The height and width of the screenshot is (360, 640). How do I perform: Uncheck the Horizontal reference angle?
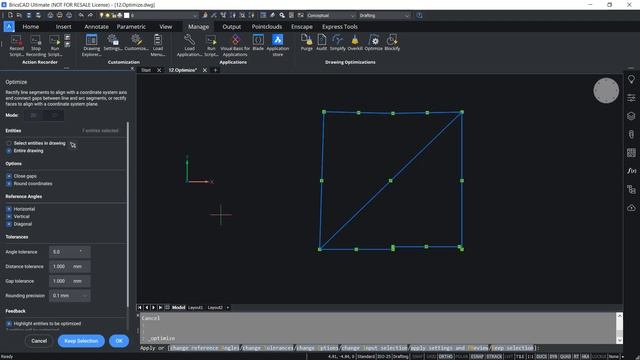[x=9, y=209]
